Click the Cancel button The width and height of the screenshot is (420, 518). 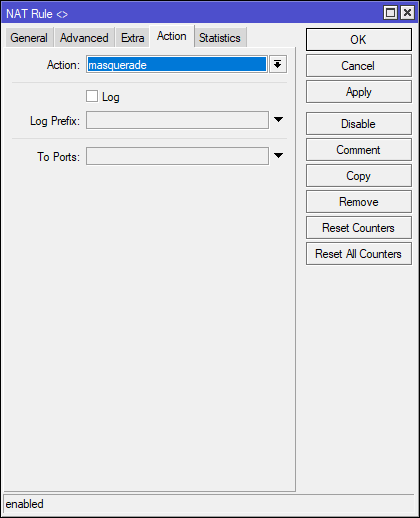tap(359, 66)
